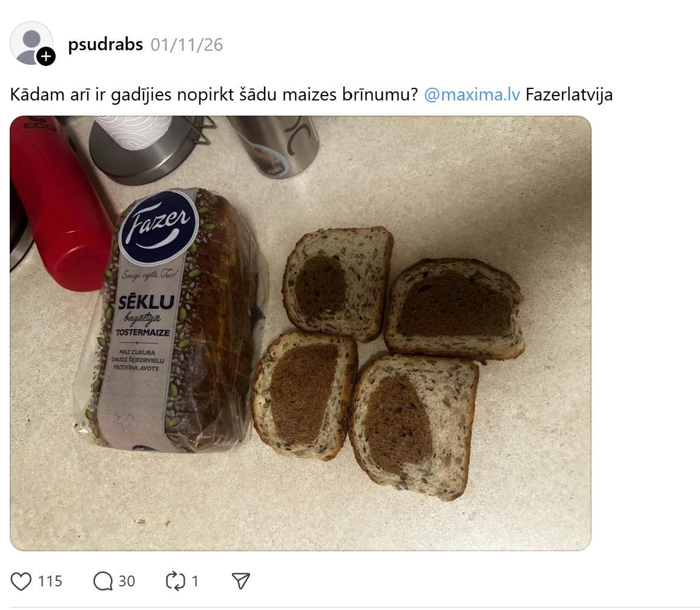Share the post with the paper plane icon

click(x=240, y=581)
